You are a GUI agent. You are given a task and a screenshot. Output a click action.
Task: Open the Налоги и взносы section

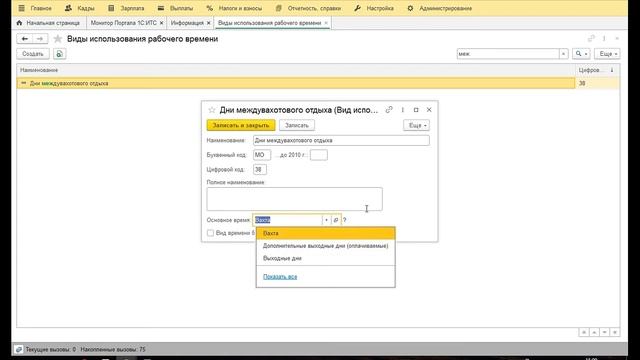[234, 8]
